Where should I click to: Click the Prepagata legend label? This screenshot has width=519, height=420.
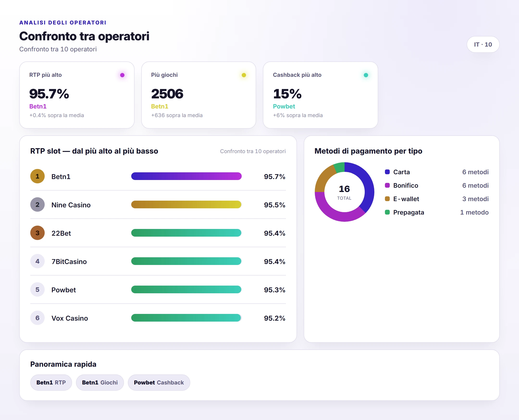(408, 212)
